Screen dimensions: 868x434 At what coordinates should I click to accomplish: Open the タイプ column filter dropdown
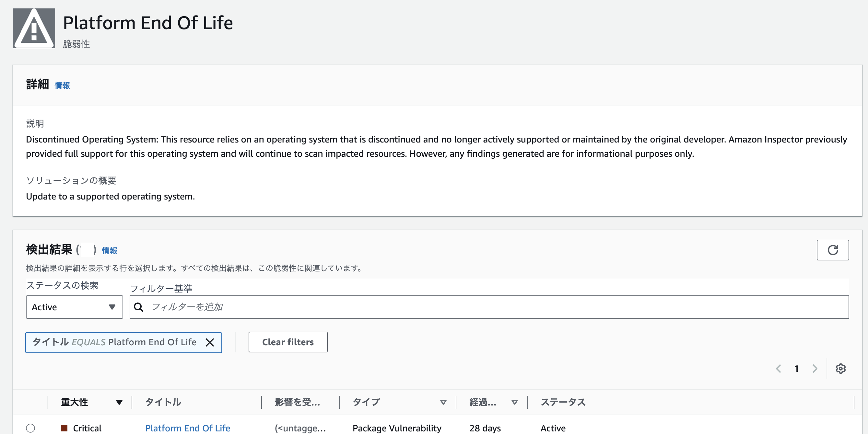pos(443,402)
